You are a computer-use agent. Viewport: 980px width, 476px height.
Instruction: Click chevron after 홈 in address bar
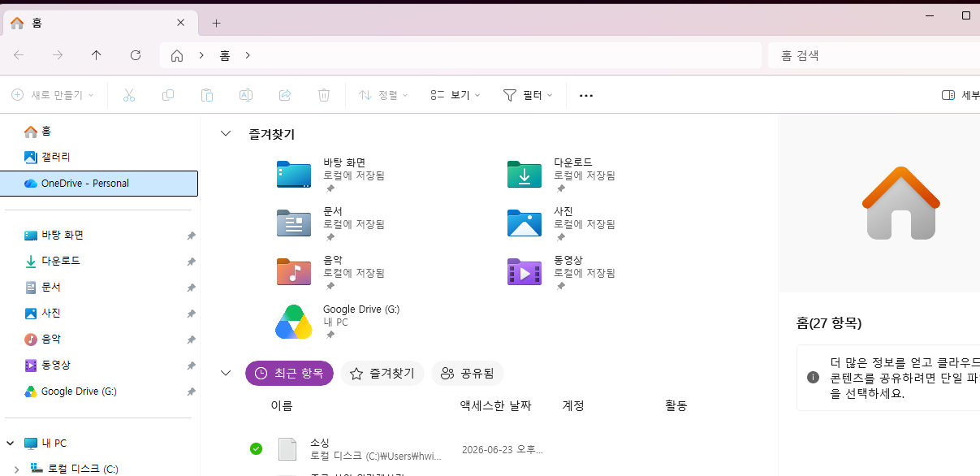248,55
